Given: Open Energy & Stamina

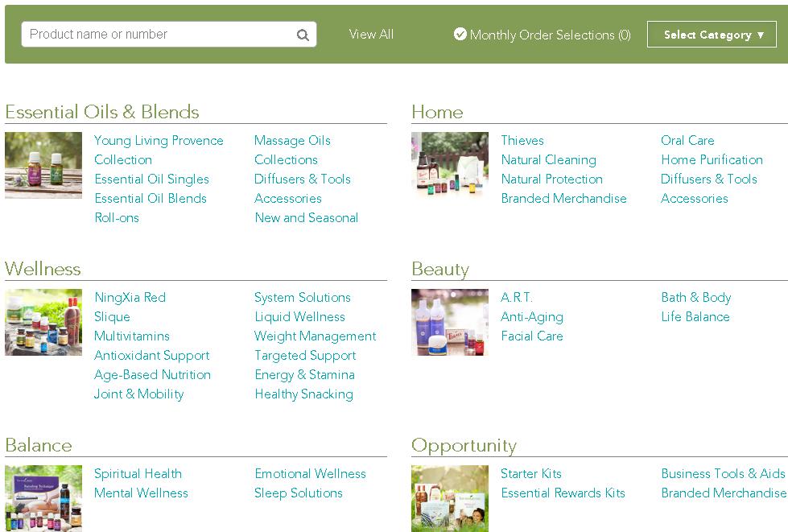Looking at the screenshot, I should 304,375.
